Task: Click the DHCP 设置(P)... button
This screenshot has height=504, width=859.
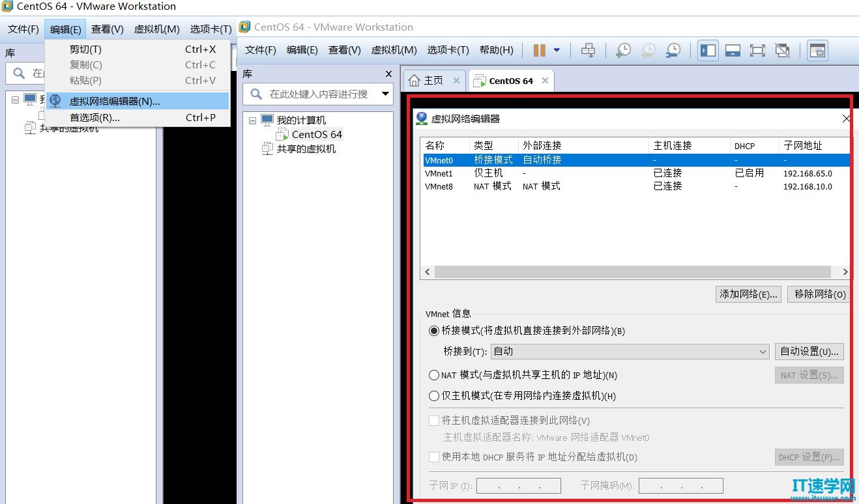Action: point(809,457)
